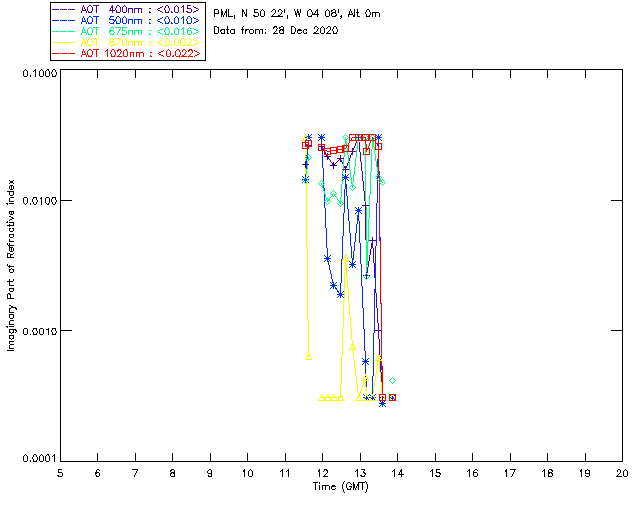
Task: Click the AOT 400nm purple legend entry
Action: point(127,10)
